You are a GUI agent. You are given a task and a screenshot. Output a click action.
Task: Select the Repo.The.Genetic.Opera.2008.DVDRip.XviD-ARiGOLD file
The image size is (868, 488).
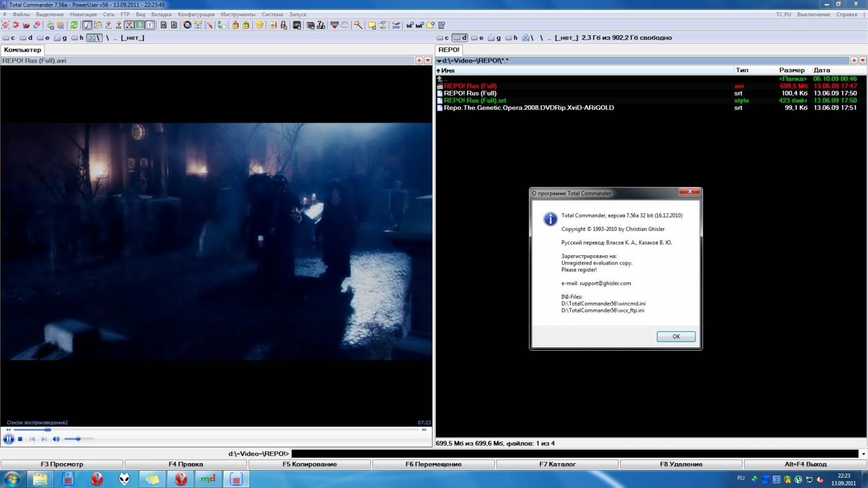[x=529, y=108]
